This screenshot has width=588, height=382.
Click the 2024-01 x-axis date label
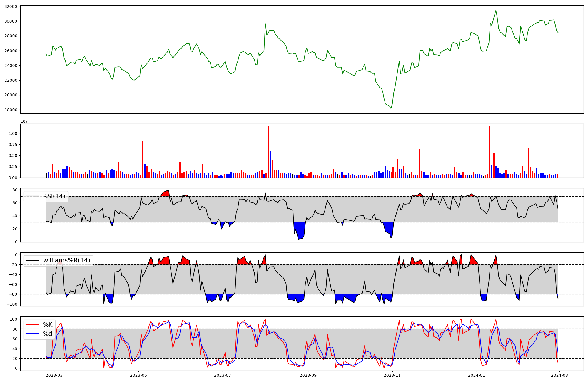click(x=477, y=375)
